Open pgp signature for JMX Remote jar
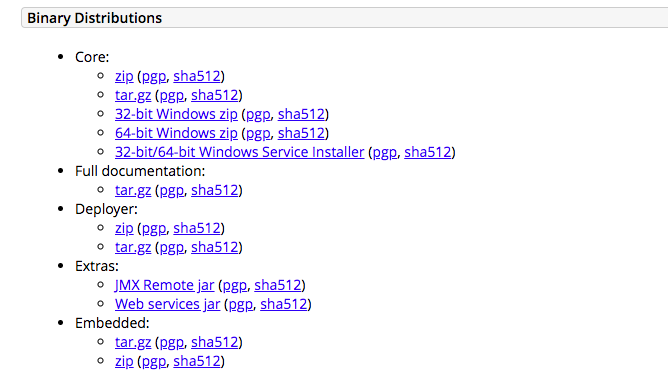The height and width of the screenshot is (386, 668). coord(235,285)
